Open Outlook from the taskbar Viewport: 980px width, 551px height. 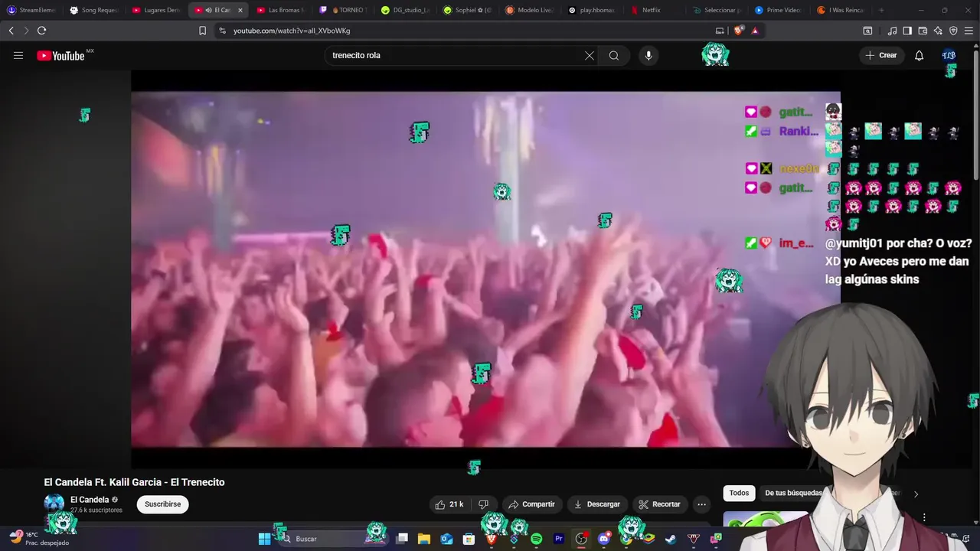click(446, 539)
